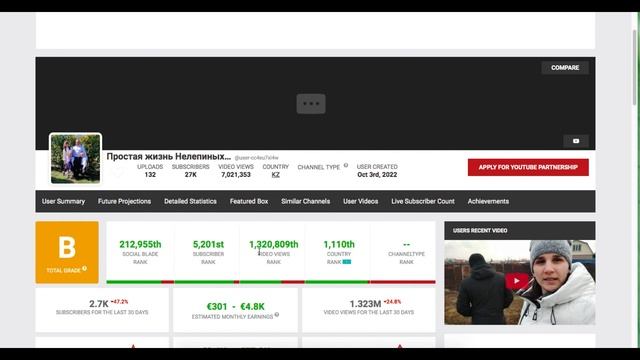The height and width of the screenshot is (360, 640).
Task: Click the KZ country link
Action: pos(276,175)
